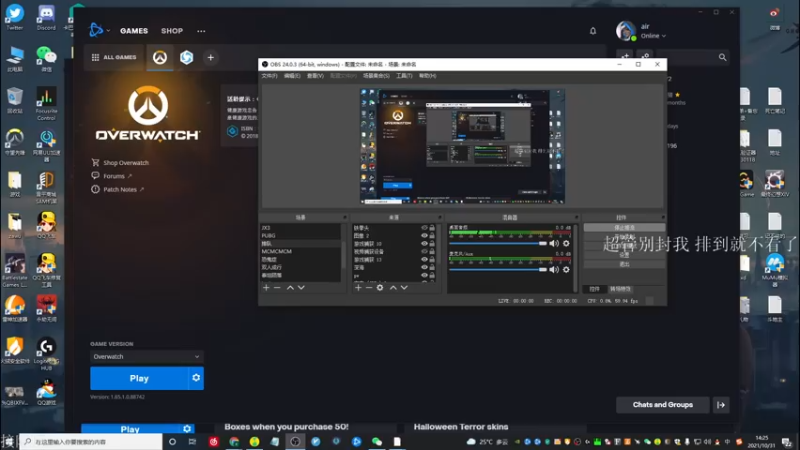This screenshot has width=800, height=450.
Task: Move source down in OBS
Action: pos(404,288)
